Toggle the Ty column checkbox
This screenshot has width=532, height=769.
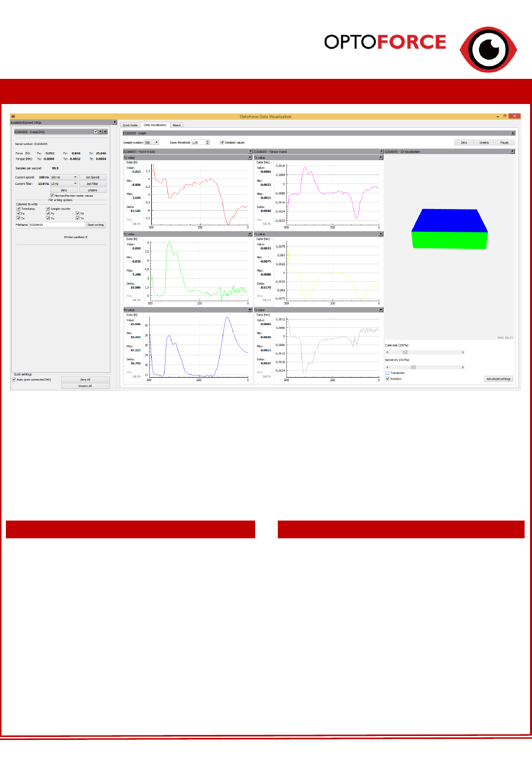click(48, 218)
